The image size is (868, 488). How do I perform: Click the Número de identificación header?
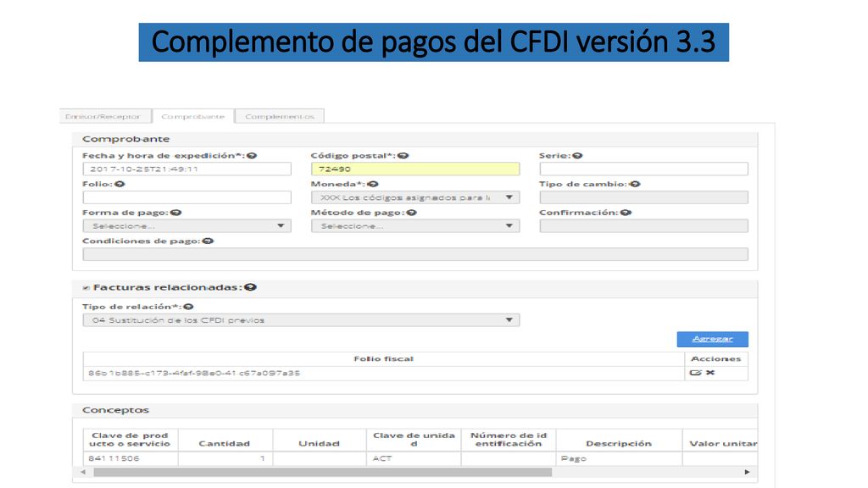[x=509, y=441]
